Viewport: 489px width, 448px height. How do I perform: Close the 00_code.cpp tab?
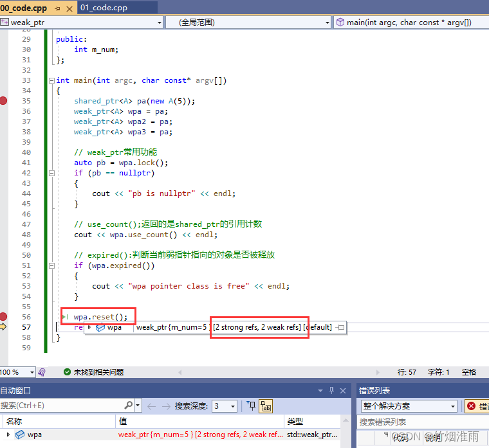pos(69,9)
